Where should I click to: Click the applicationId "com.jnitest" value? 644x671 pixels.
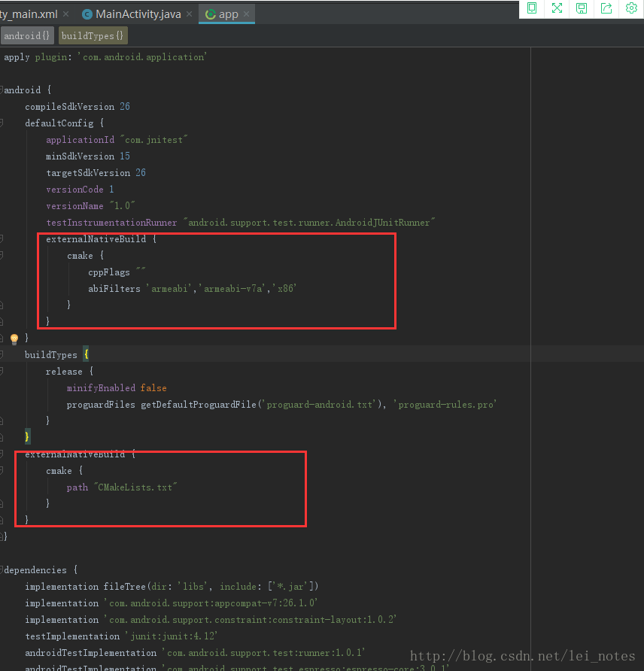(x=154, y=140)
